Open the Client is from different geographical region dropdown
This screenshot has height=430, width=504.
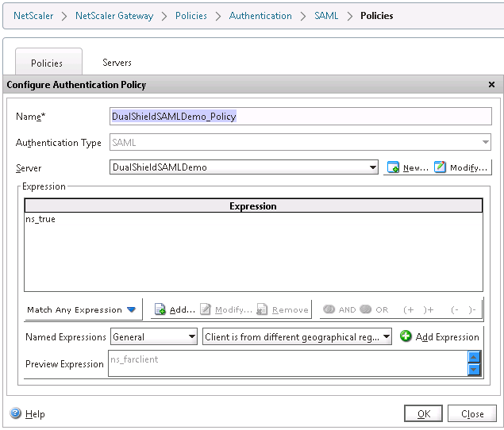[298, 337]
